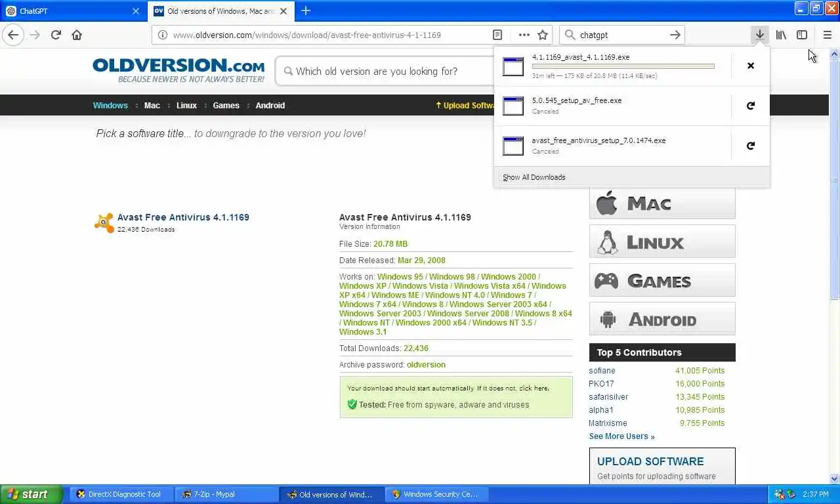Open a new browser tab
The width and height of the screenshot is (840, 504).
pyautogui.click(x=306, y=10)
